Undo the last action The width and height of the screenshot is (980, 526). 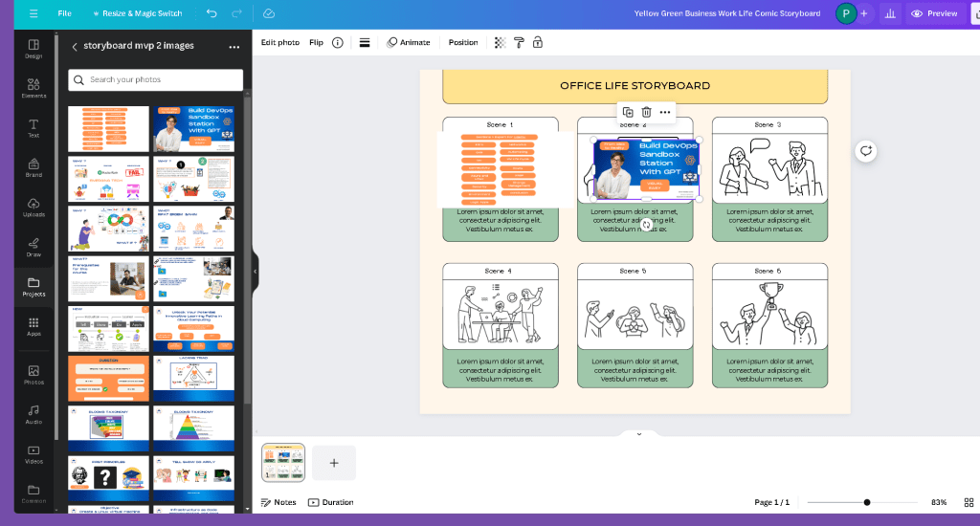tap(212, 13)
